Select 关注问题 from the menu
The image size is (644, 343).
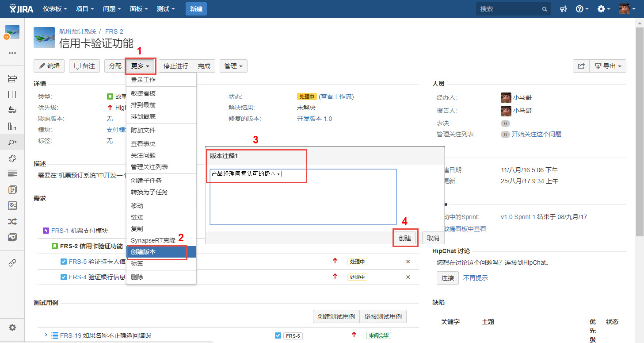click(161, 155)
